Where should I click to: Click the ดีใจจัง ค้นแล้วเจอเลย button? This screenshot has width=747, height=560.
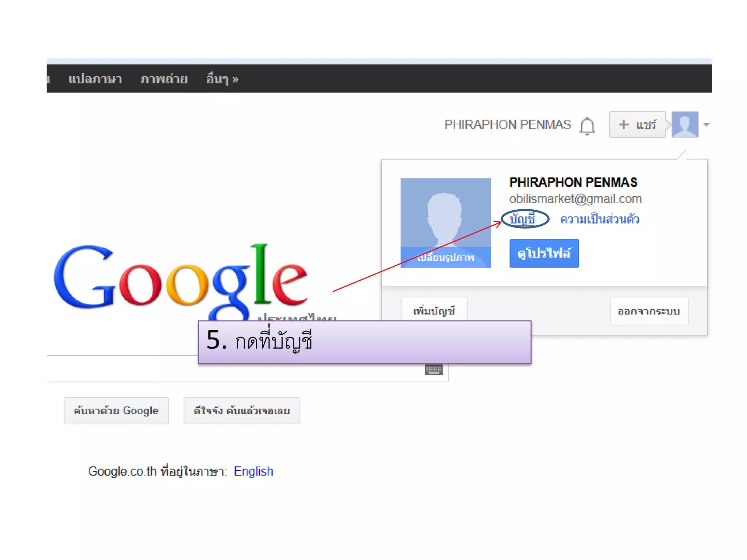click(242, 411)
